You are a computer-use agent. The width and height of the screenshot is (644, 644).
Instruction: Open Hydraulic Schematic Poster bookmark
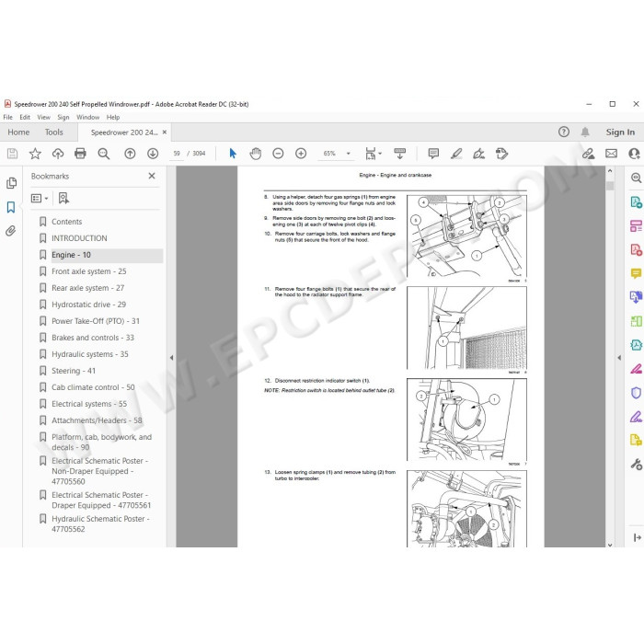(100, 524)
